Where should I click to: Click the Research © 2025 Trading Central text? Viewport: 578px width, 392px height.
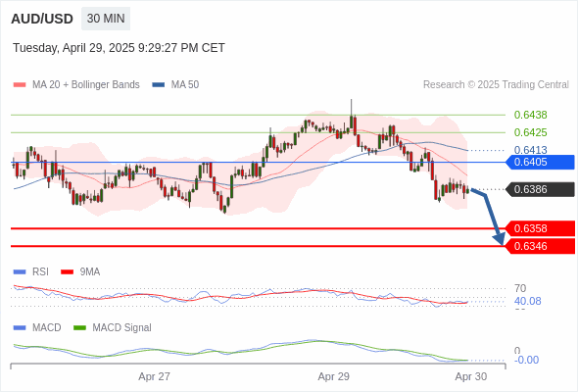click(496, 85)
